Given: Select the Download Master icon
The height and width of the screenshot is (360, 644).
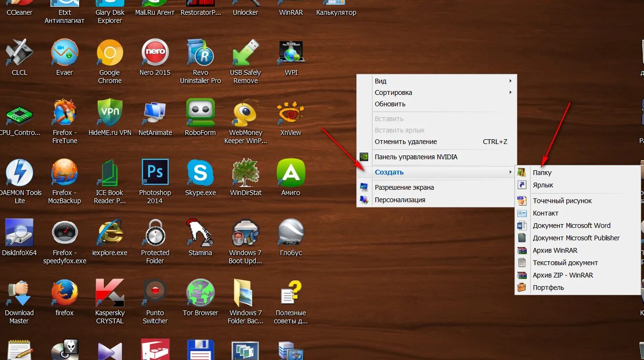Looking at the screenshot, I should pyautogui.click(x=20, y=293).
